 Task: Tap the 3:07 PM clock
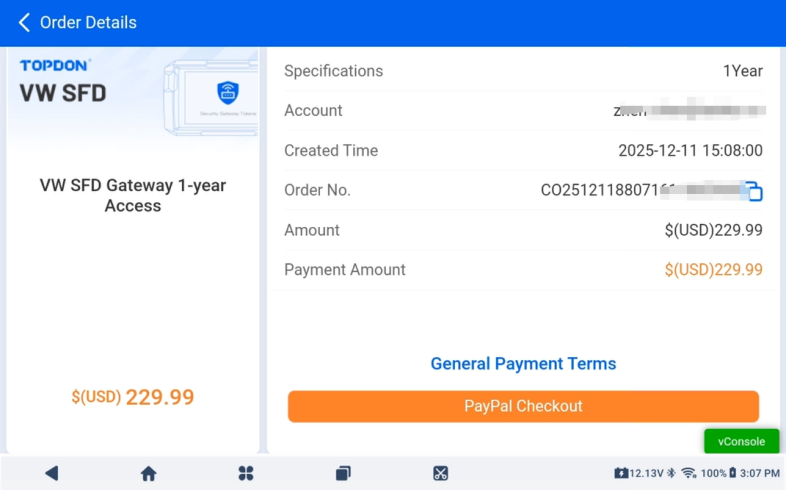click(x=759, y=473)
